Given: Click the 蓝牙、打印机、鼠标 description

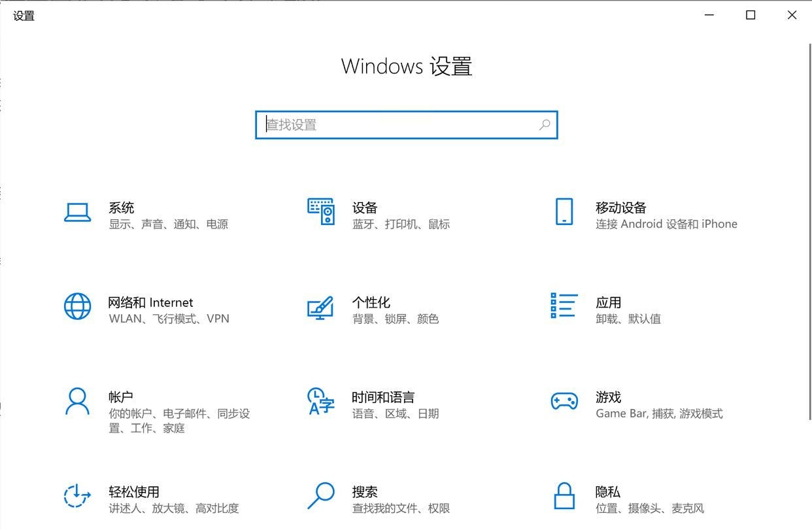Looking at the screenshot, I should coord(401,224).
